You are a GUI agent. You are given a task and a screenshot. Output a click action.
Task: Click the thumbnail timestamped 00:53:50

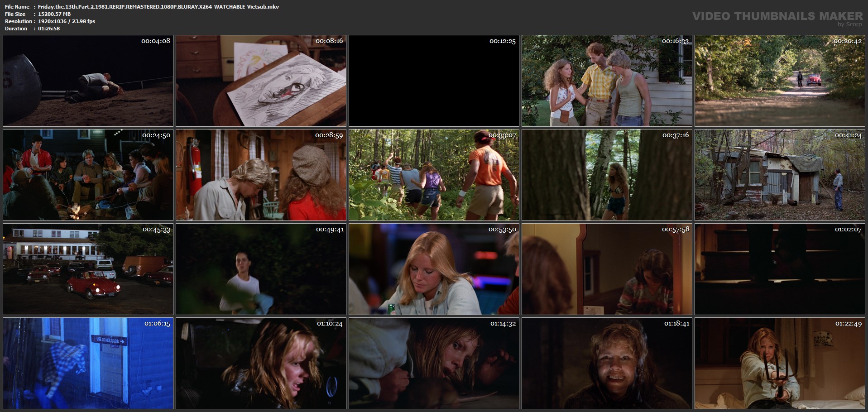434,269
